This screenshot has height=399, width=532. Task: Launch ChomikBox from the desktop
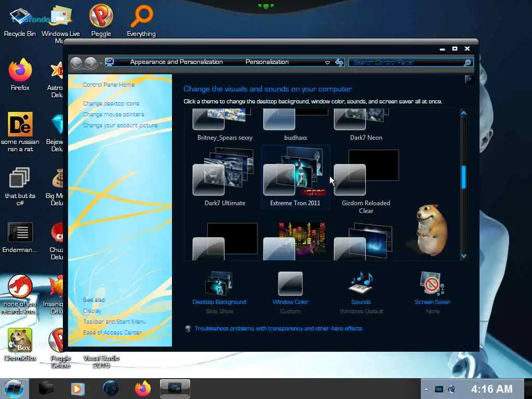(x=20, y=345)
